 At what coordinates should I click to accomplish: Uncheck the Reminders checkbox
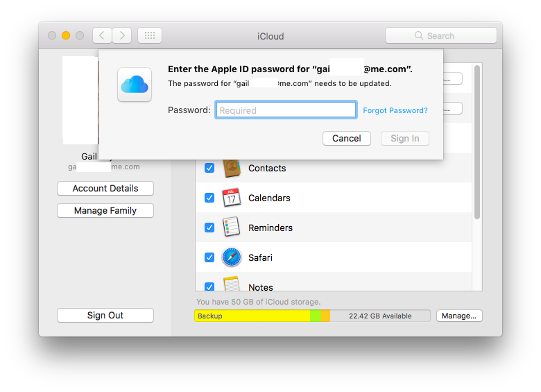209,228
